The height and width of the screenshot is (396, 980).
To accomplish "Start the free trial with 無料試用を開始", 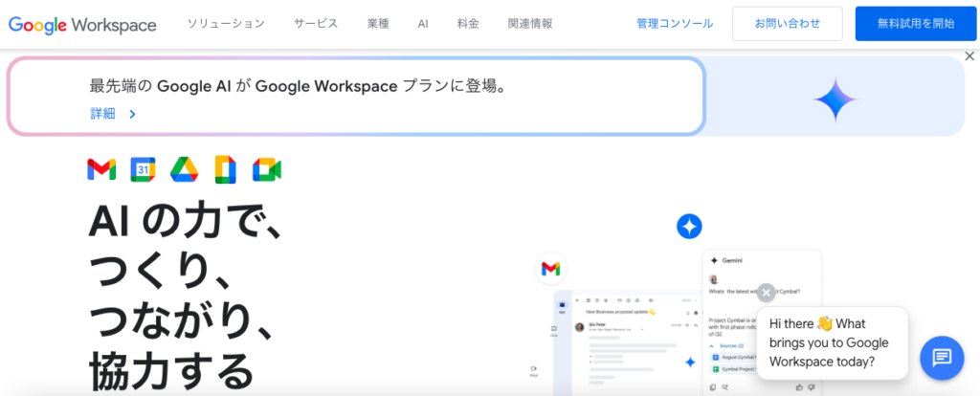I will point(916,24).
